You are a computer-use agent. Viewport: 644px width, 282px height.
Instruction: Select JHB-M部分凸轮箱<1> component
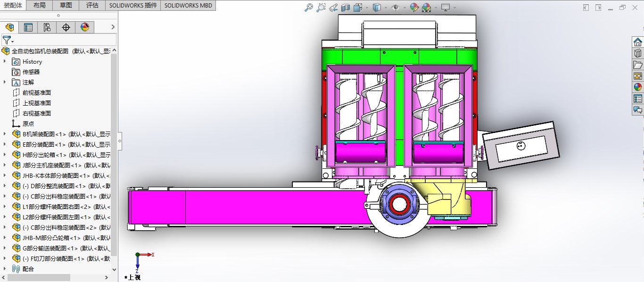pos(61,238)
